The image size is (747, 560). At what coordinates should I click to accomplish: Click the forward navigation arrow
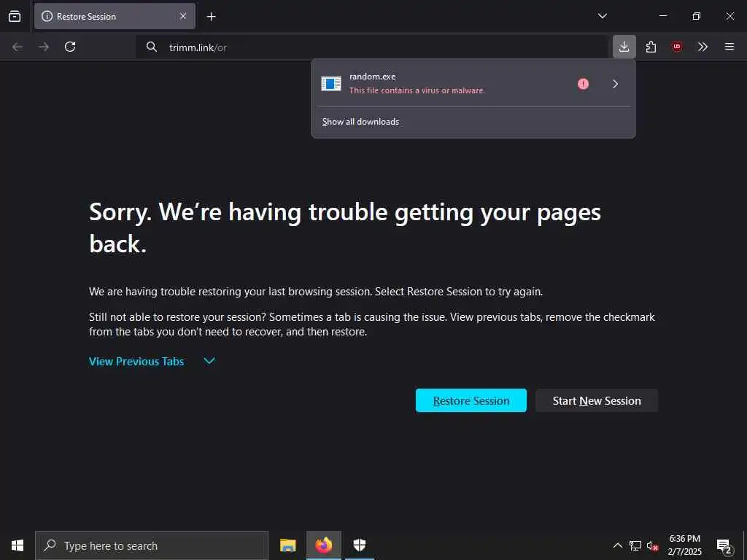(x=44, y=47)
